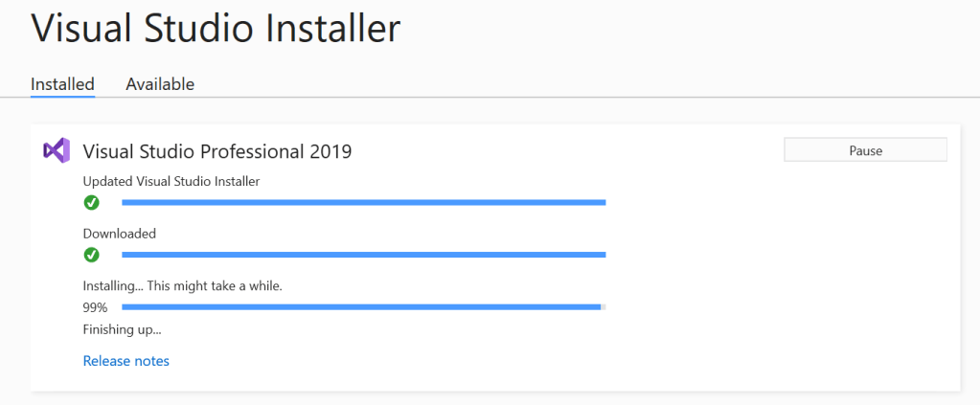Click the green checkmark under the Downloaded label
This screenshot has height=405, width=980.
point(92,255)
